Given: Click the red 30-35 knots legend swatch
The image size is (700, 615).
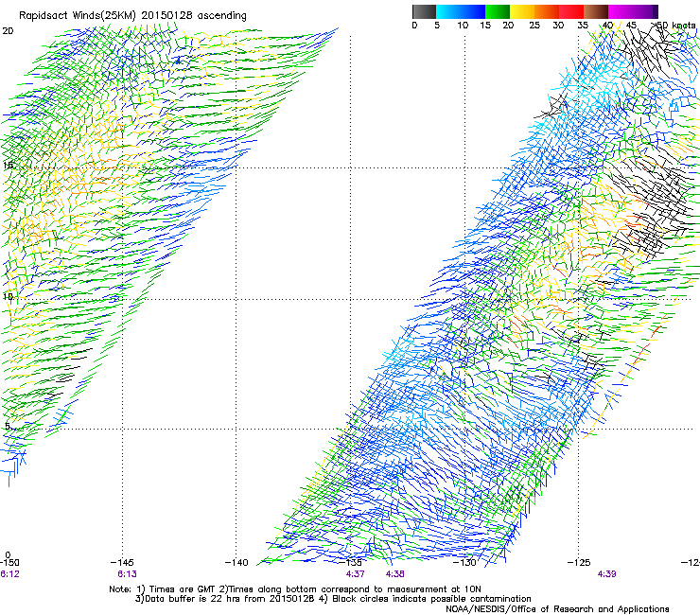Looking at the screenshot, I should click(x=571, y=11).
